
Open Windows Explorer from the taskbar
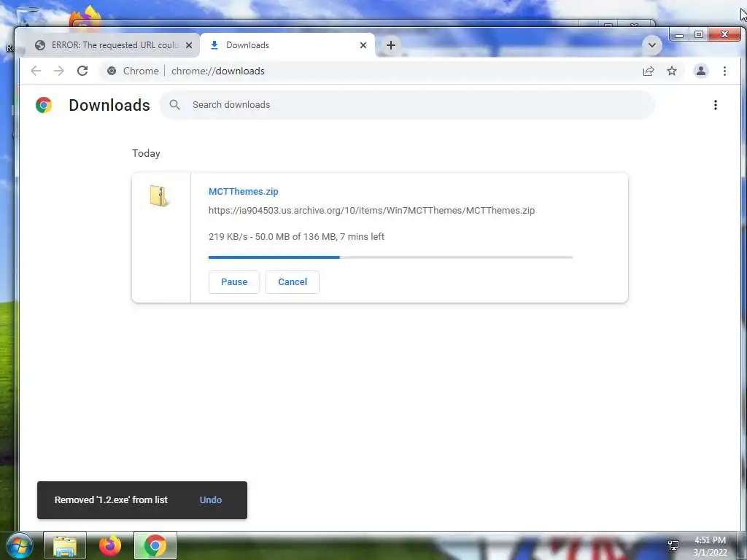pyautogui.click(x=65, y=545)
